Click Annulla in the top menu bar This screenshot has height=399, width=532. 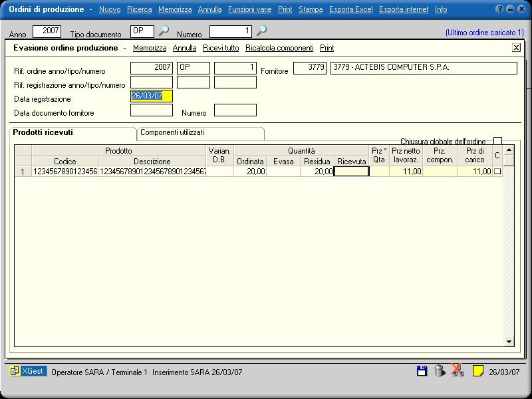[209, 9]
